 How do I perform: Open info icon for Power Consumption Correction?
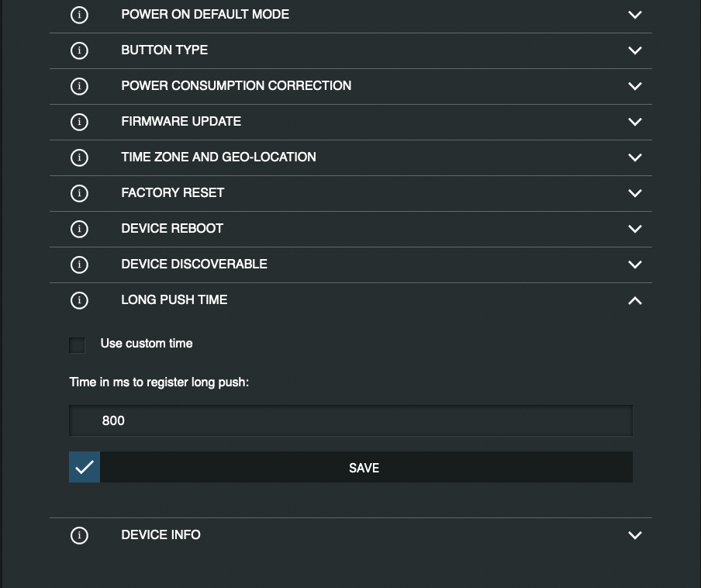(79, 86)
